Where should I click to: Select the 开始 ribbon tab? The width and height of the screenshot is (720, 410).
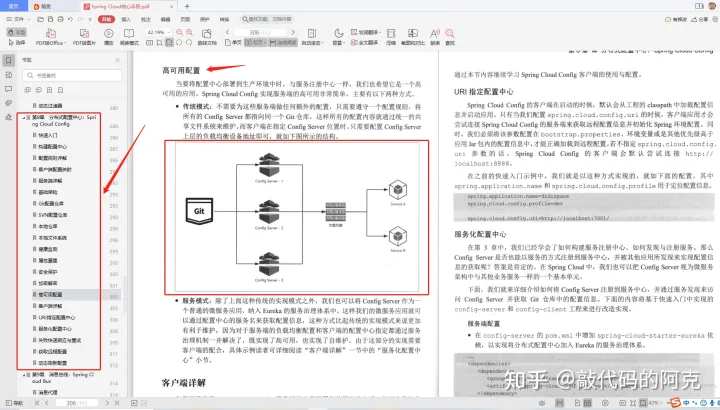[x=107, y=19]
